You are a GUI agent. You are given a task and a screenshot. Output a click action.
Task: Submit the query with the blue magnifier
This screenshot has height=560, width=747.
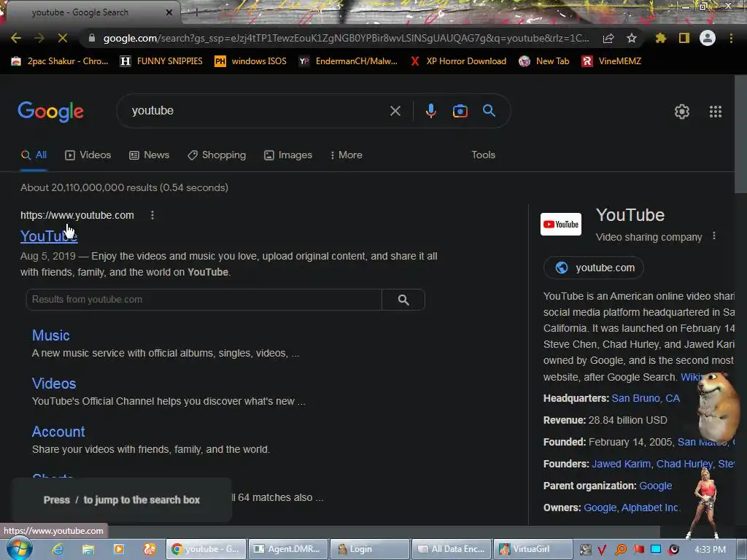[489, 111]
